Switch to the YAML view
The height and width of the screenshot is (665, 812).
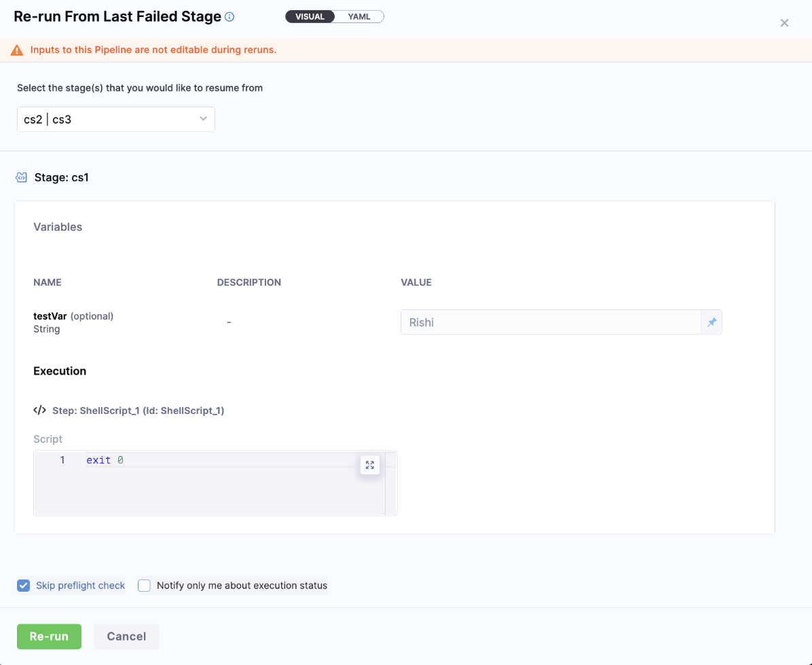(359, 17)
